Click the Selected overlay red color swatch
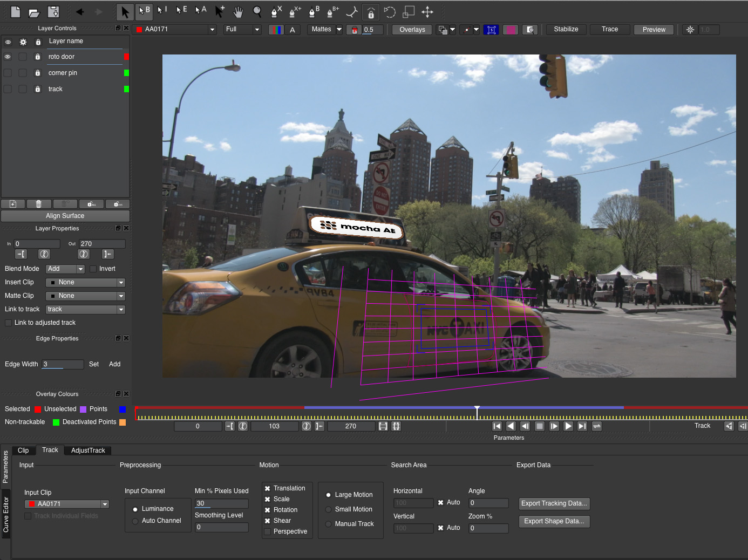 38,409
